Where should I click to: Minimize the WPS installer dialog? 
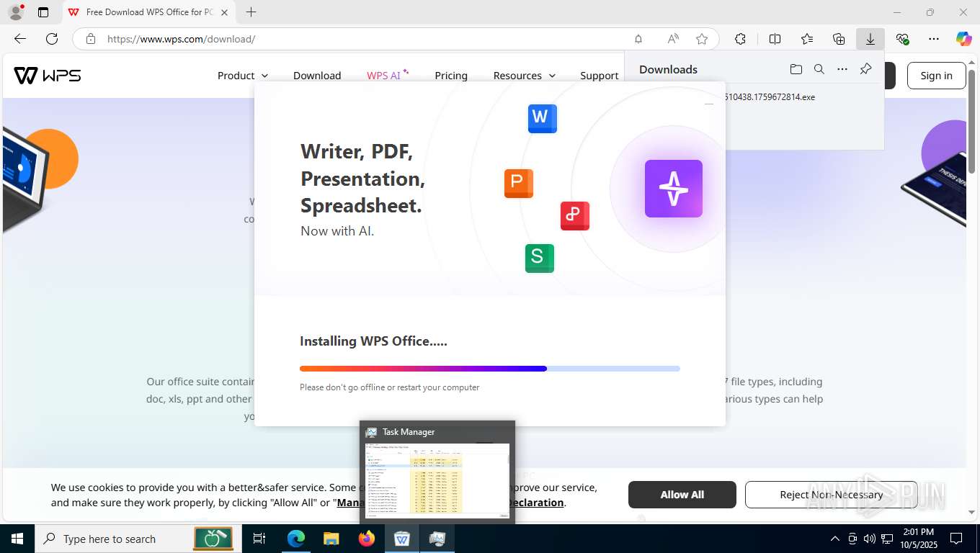(x=709, y=104)
